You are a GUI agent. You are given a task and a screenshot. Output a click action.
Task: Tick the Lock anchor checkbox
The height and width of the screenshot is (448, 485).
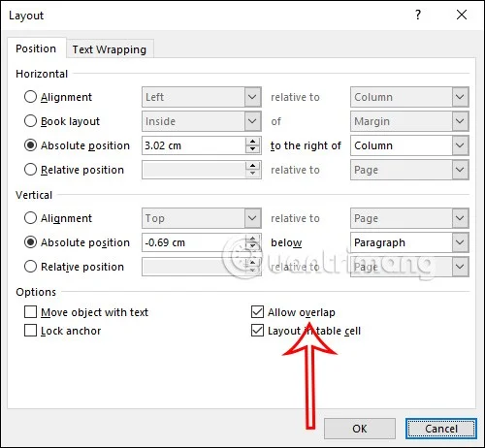(x=30, y=331)
